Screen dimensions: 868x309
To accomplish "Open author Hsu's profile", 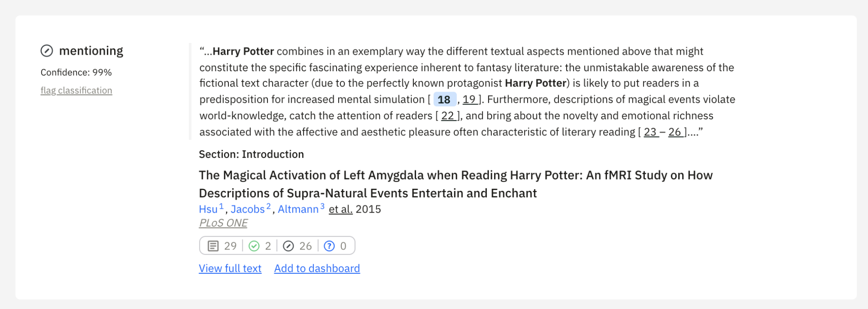I will (x=208, y=209).
